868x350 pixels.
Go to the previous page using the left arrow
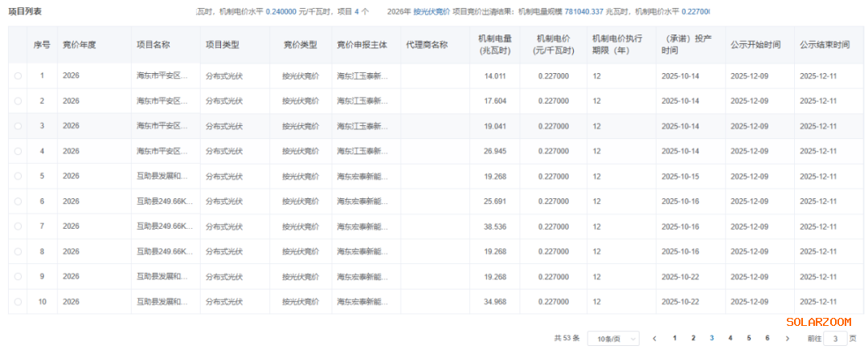(654, 339)
